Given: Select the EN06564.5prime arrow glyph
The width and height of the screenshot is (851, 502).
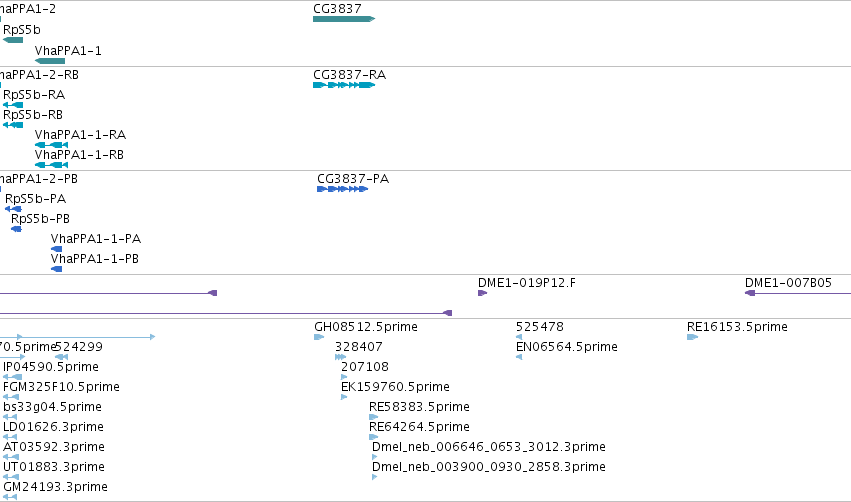Looking at the screenshot, I should tap(519, 357).
